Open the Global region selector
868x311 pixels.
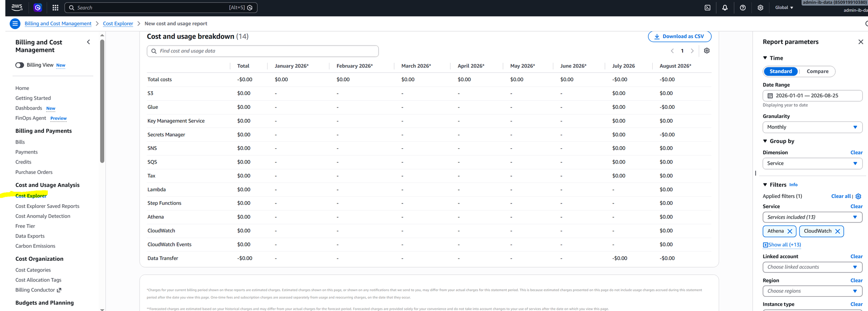coord(784,7)
